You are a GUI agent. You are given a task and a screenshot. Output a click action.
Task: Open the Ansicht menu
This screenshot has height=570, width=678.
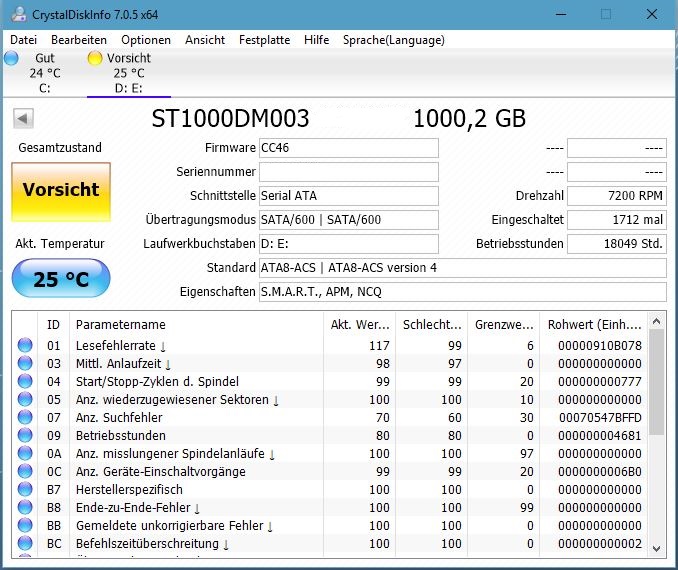205,40
